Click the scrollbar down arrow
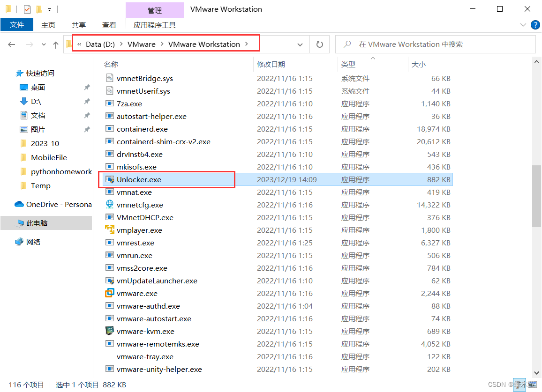 point(536,373)
